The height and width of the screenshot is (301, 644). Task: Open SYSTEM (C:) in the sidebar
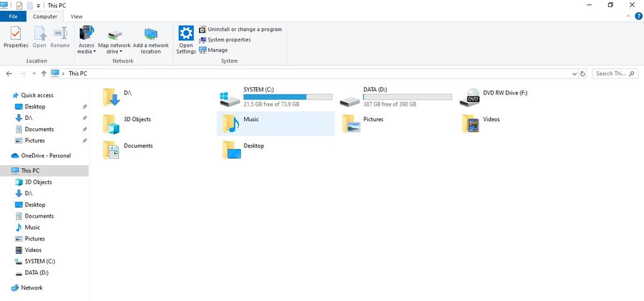click(x=39, y=261)
